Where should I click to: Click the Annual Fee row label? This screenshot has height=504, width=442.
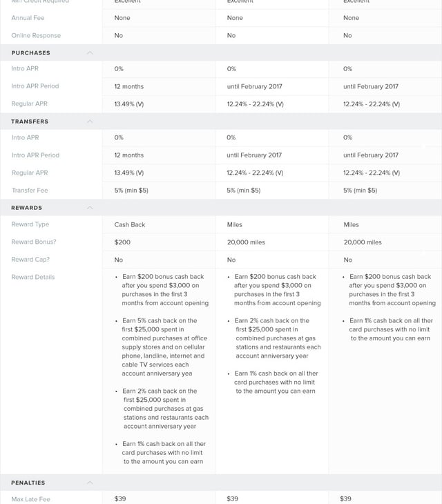[x=28, y=18]
